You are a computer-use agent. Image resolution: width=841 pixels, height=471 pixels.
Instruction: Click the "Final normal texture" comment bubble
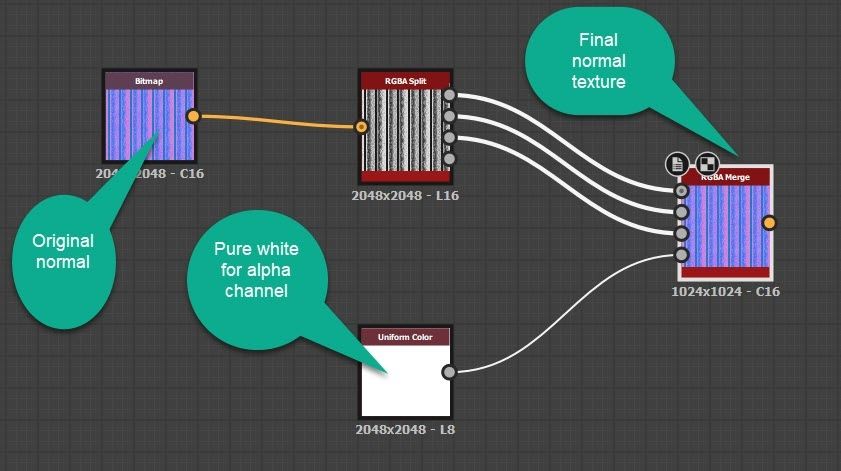tap(602, 60)
